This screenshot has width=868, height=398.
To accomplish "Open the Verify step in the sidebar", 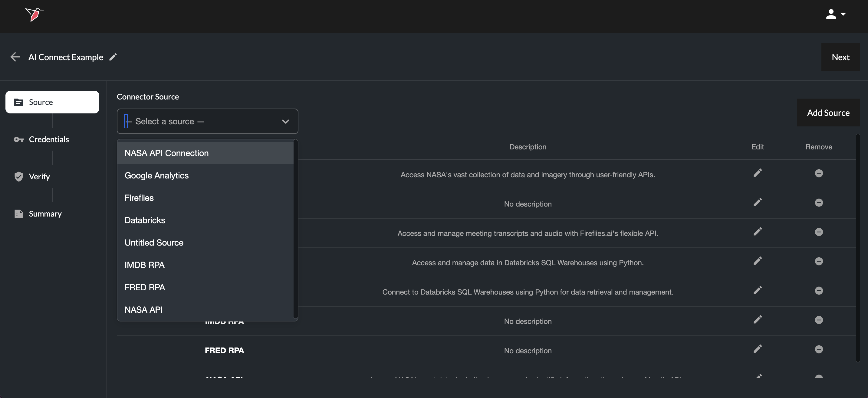I will [39, 176].
